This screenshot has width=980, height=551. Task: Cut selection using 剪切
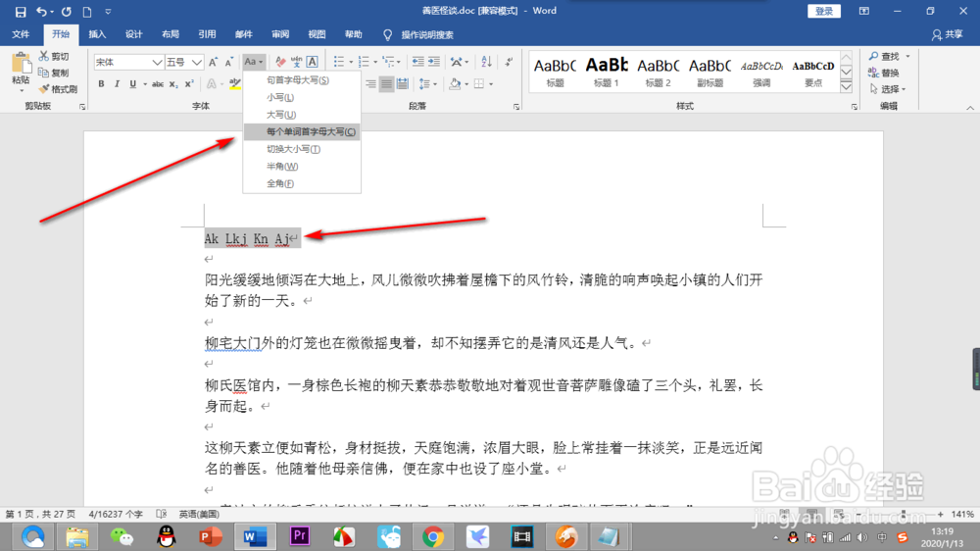54,56
